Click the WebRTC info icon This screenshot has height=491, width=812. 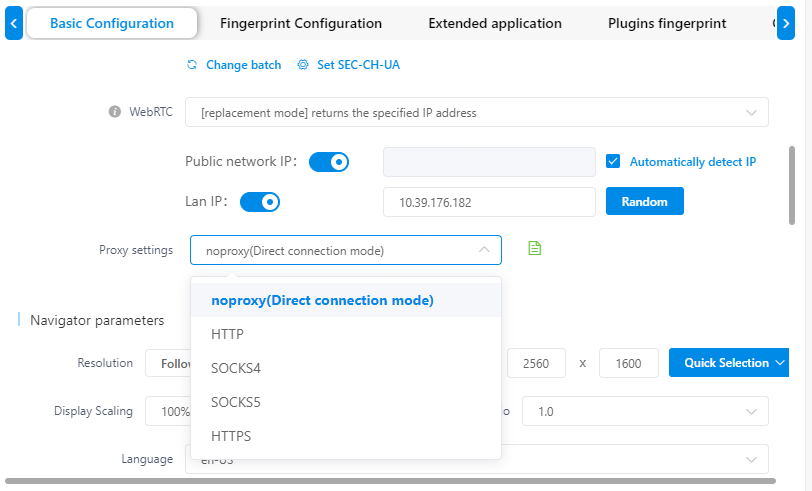114,112
